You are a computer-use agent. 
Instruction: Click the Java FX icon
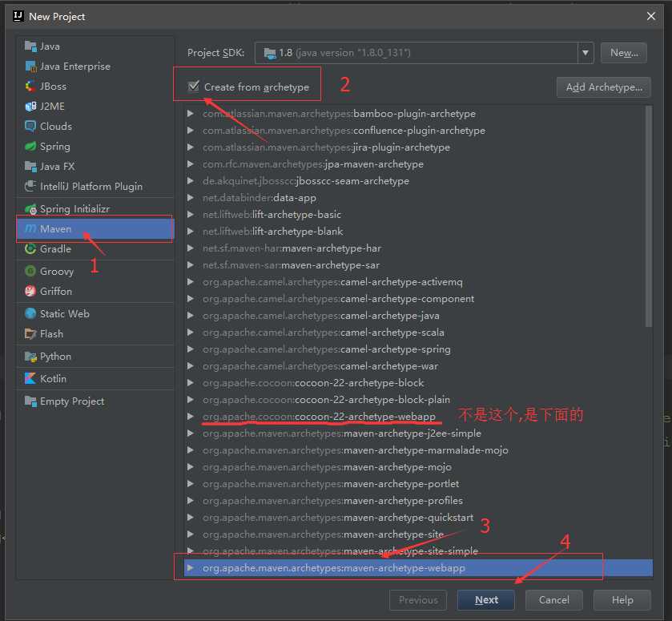[30, 167]
